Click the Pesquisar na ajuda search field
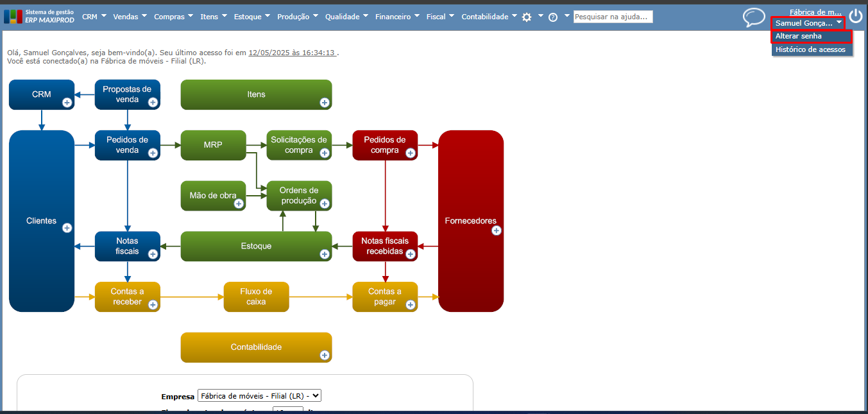Image resolution: width=868 pixels, height=414 pixels. coord(613,17)
